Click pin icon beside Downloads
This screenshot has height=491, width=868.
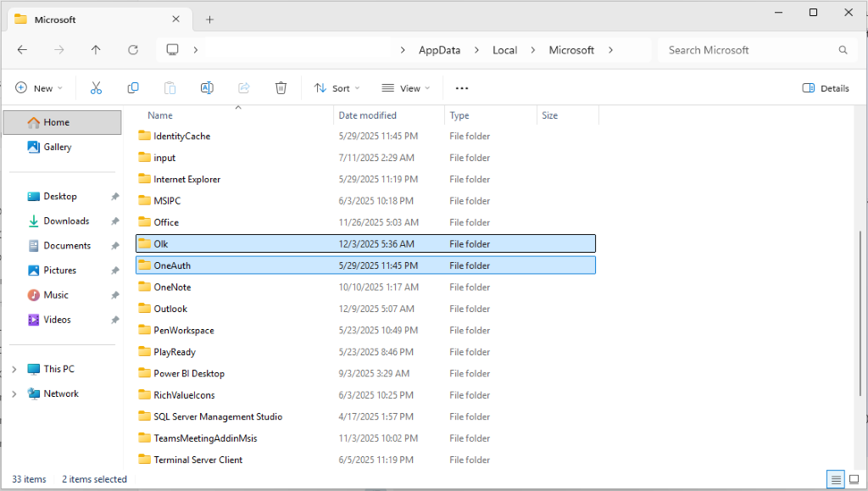[x=114, y=220]
